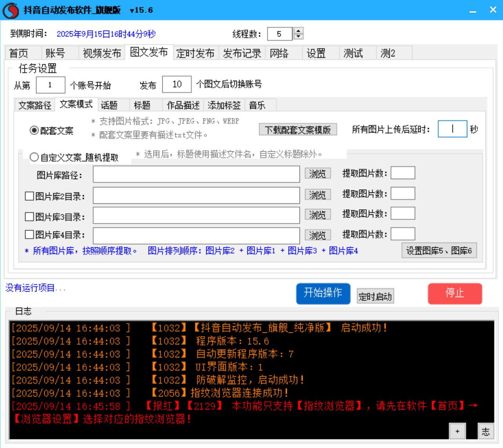Click the "+" icon below the log panel
The height and width of the screenshot is (448, 503).
[457, 431]
